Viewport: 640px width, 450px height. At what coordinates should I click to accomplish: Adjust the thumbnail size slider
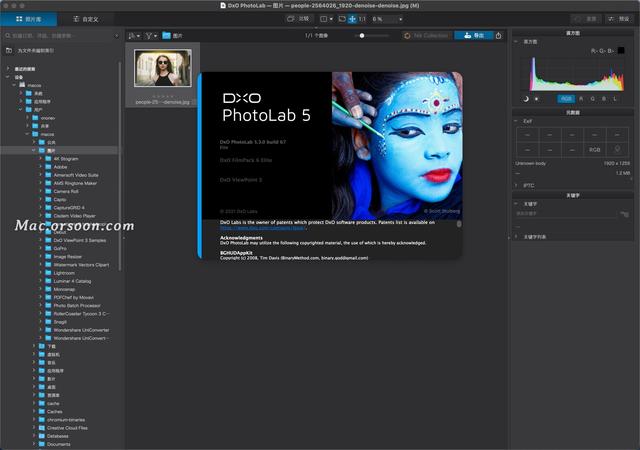[x=362, y=35]
